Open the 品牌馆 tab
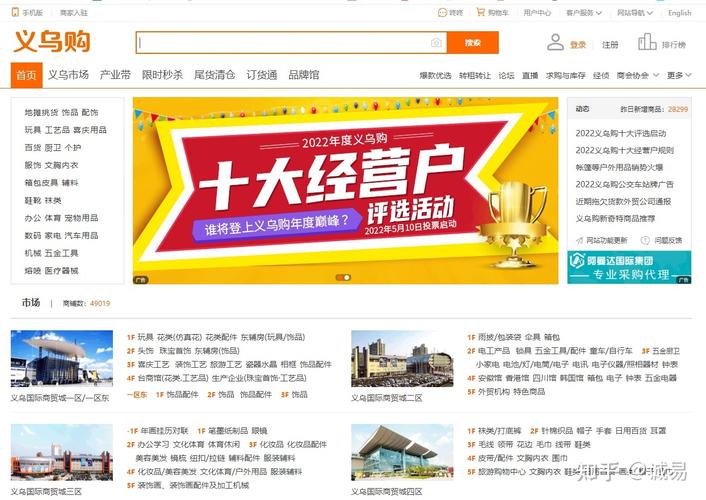This screenshot has width=706, height=500. 304,75
